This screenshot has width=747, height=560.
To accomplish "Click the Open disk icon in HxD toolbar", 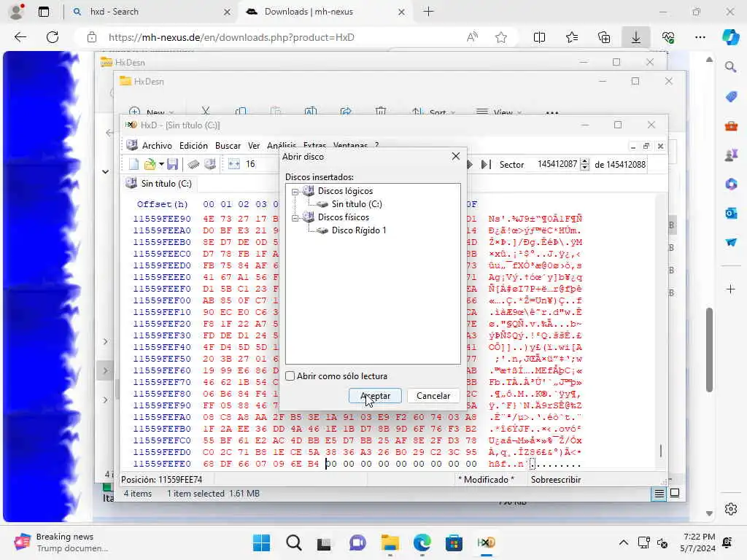I will pos(210,164).
